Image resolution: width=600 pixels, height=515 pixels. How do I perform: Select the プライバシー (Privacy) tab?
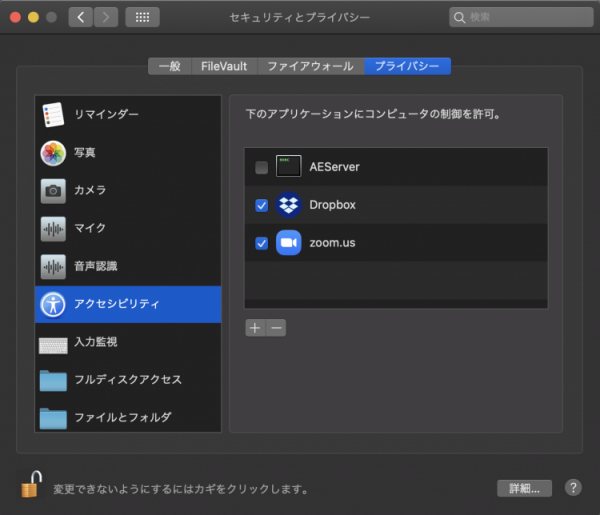(x=408, y=66)
